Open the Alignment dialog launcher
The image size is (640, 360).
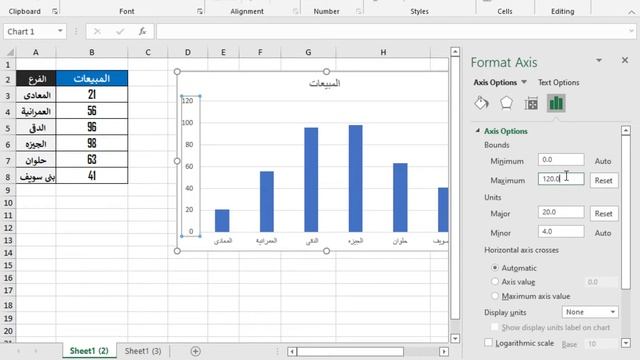click(295, 11)
